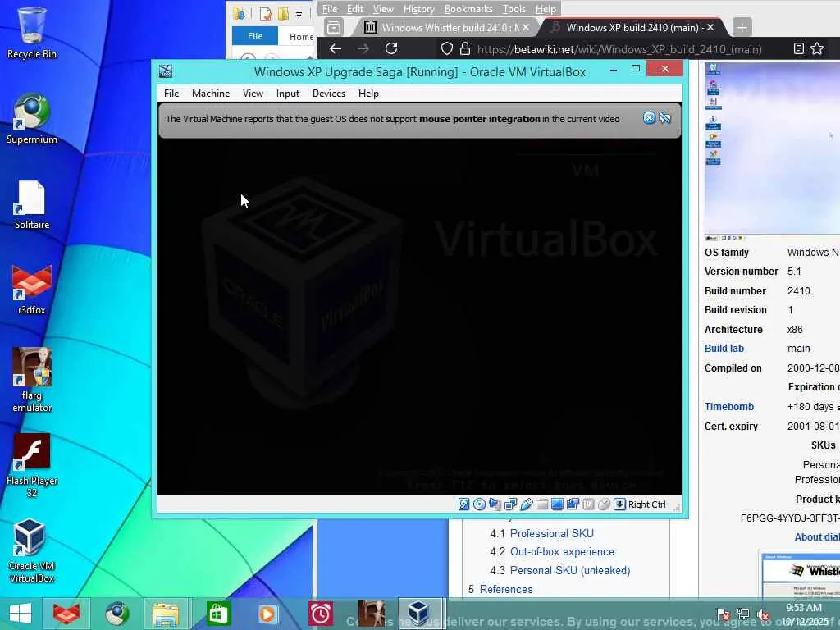Screen dimensions: 840x630
Task: Click the CPU virtualization icon in VirtualBox status bar
Action: 588,504
